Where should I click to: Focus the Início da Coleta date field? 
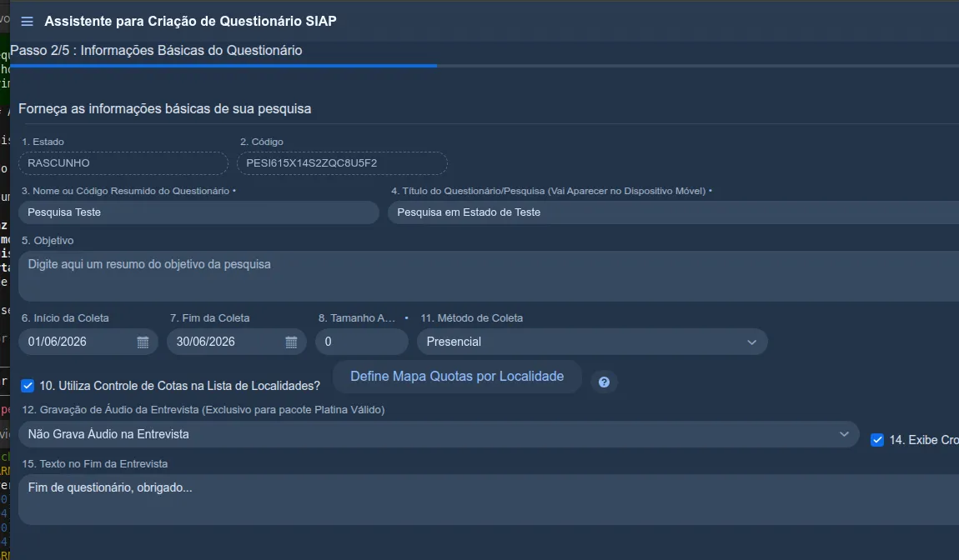pyautogui.click(x=88, y=342)
